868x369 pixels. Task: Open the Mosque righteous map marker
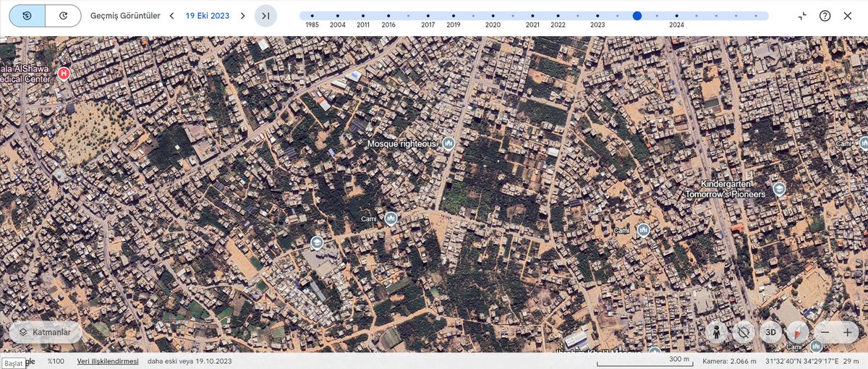[x=448, y=144]
